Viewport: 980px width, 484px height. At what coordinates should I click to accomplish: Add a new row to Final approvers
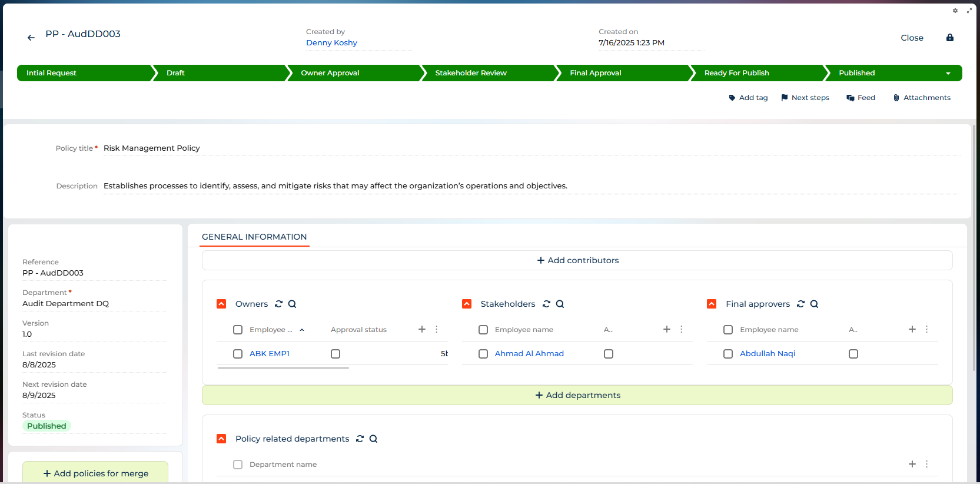coord(912,329)
